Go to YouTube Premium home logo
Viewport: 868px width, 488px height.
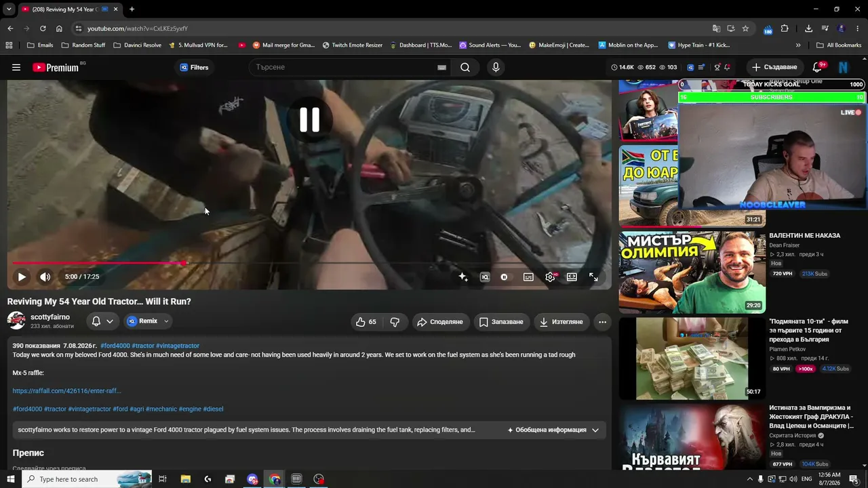(x=56, y=67)
